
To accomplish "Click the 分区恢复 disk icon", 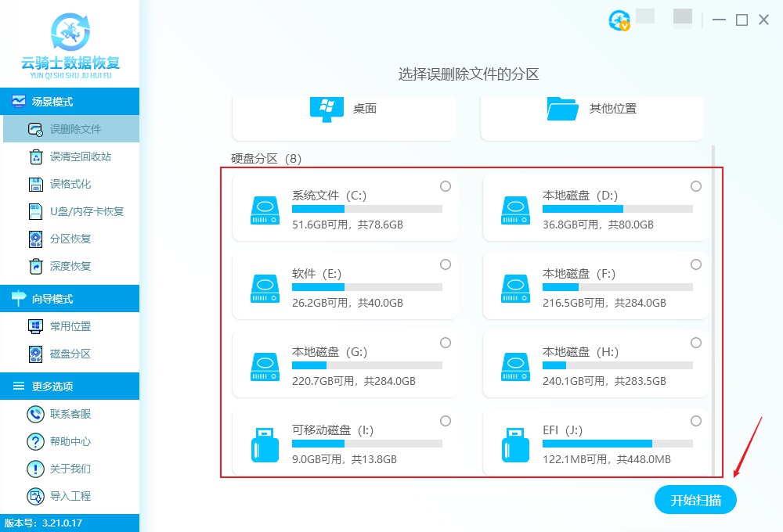I will tap(35, 239).
